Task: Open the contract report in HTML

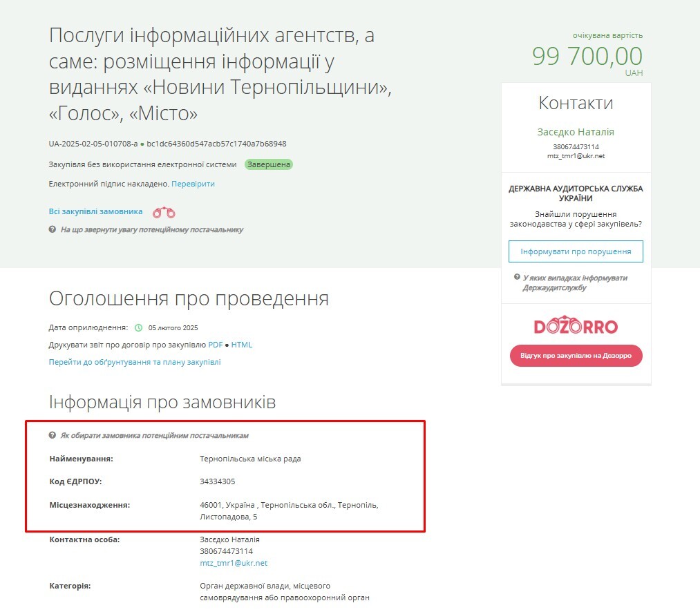Action: 242,345
